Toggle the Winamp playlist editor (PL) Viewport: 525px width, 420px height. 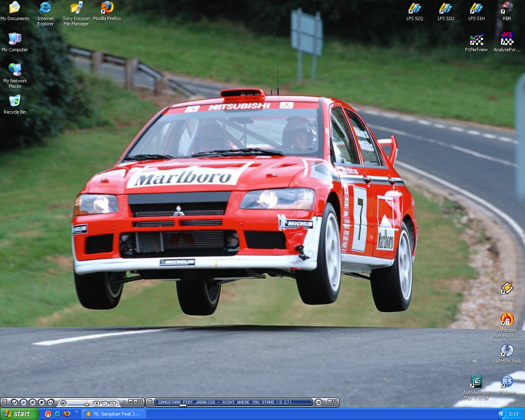pyautogui.click(x=105, y=403)
